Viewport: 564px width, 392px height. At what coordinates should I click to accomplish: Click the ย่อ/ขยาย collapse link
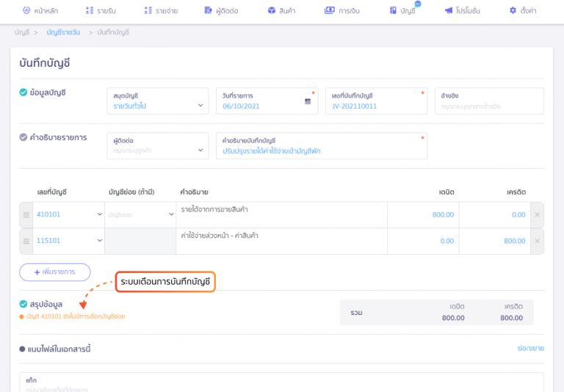[x=530, y=349]
